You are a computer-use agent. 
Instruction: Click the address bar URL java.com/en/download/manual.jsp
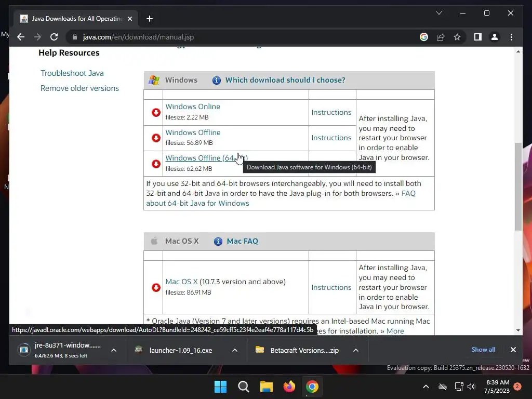pyautogui.click(x=138, y=37)
